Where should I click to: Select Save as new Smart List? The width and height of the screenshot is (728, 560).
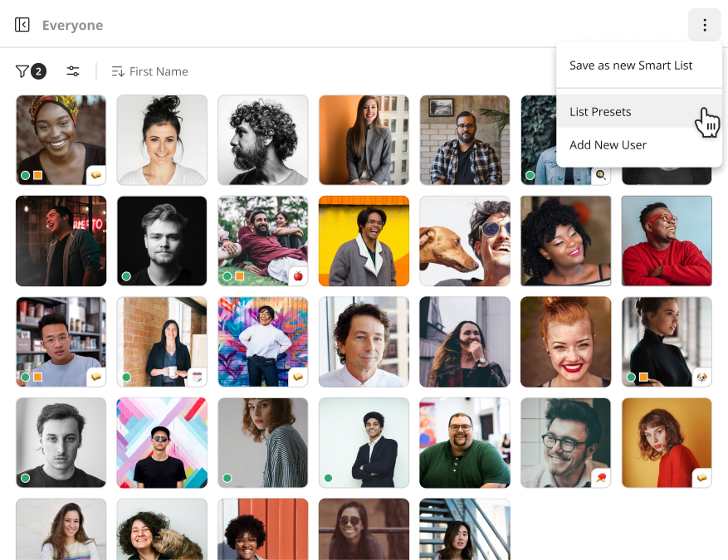631,66
